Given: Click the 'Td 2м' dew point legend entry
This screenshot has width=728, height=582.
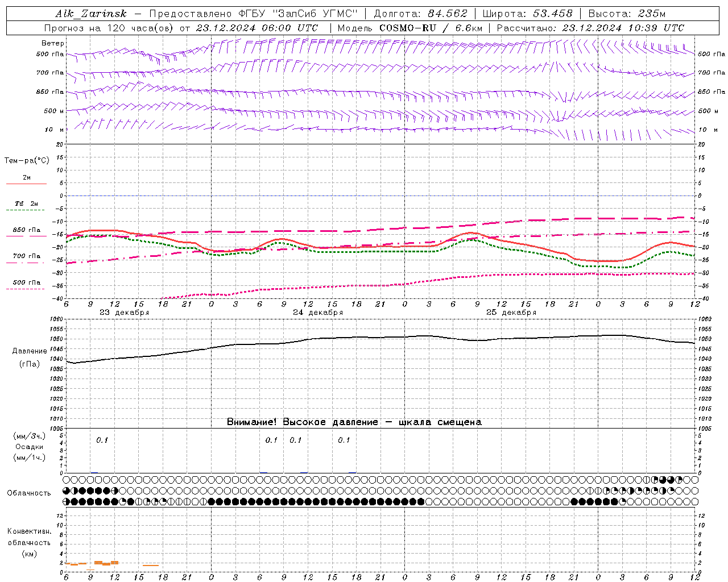Looking at the screenshot, I should point(26,203).
